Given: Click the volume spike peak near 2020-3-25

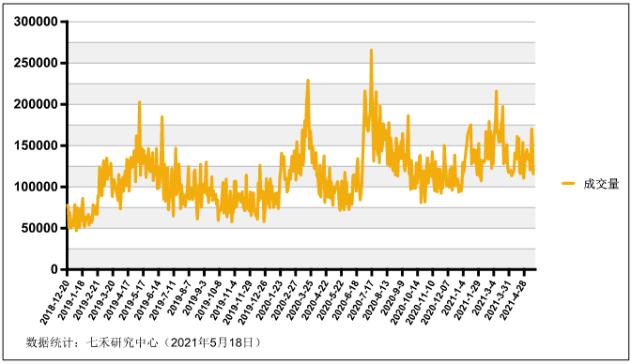Looking at the screenshot, I should (x=308, y=81).
